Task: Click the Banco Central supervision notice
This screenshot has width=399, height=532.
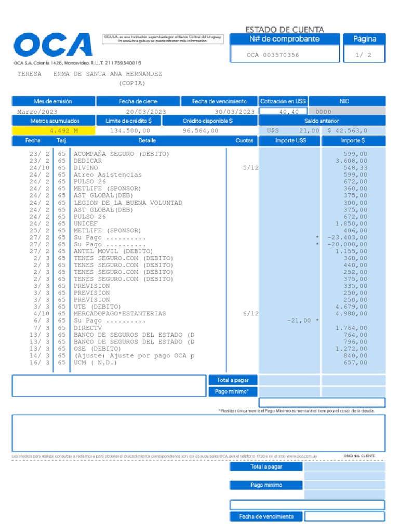Action: [163, 38]
